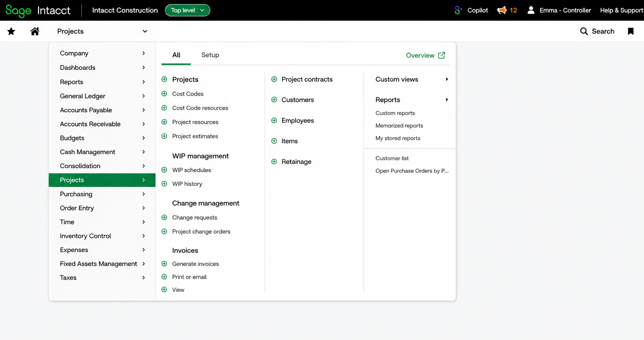
Task: Click Help & Support
Action: point(621,10)
